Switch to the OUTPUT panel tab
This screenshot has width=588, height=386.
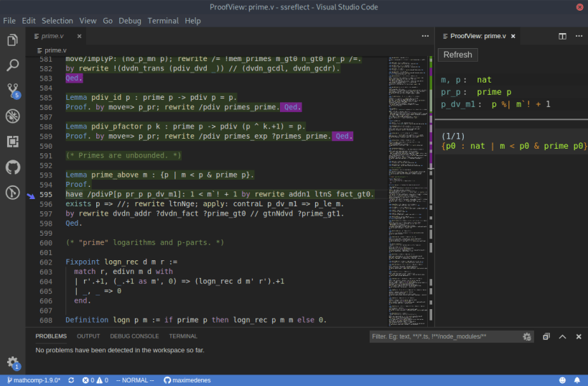[x=88, y=336]
